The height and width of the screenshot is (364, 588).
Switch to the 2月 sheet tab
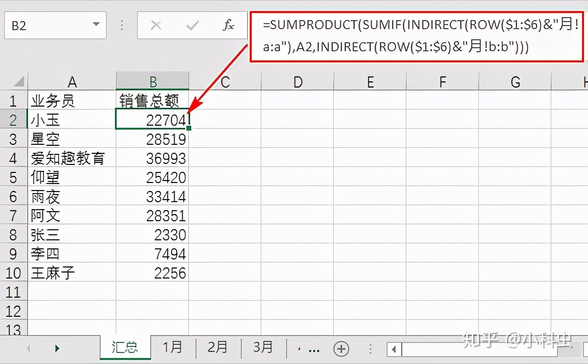[x=218, y=347]
